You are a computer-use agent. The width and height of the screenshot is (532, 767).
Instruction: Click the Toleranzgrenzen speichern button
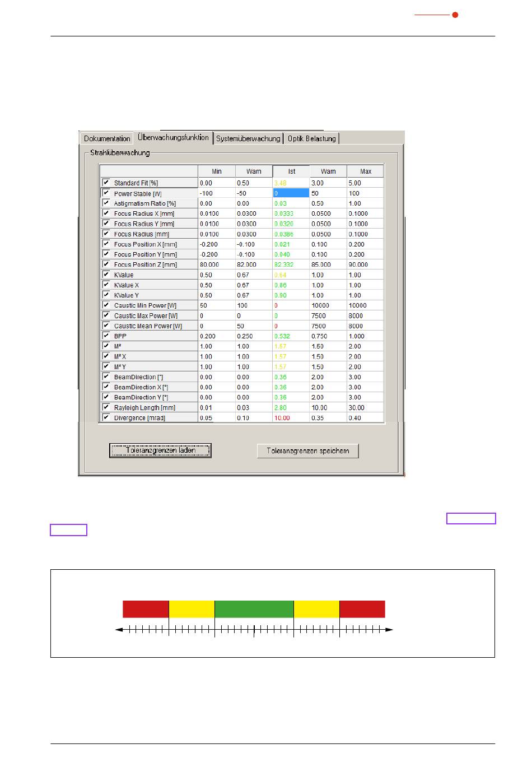click(308, 451)
